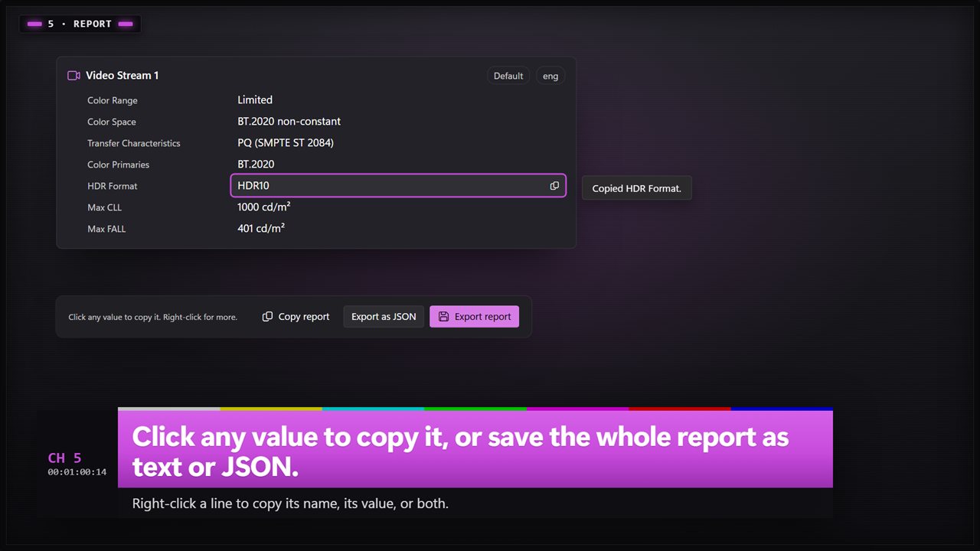Select the HDR10 value field
Screen dimensions: 980x551
click(x=398, y=186)
